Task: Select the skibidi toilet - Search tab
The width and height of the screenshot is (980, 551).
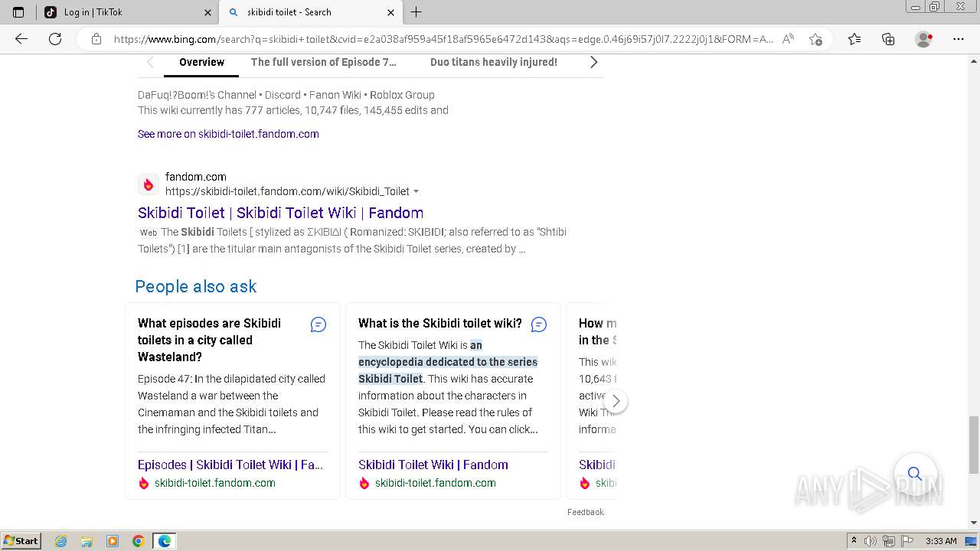Action: pyautogui.click(x=311, y=12)
